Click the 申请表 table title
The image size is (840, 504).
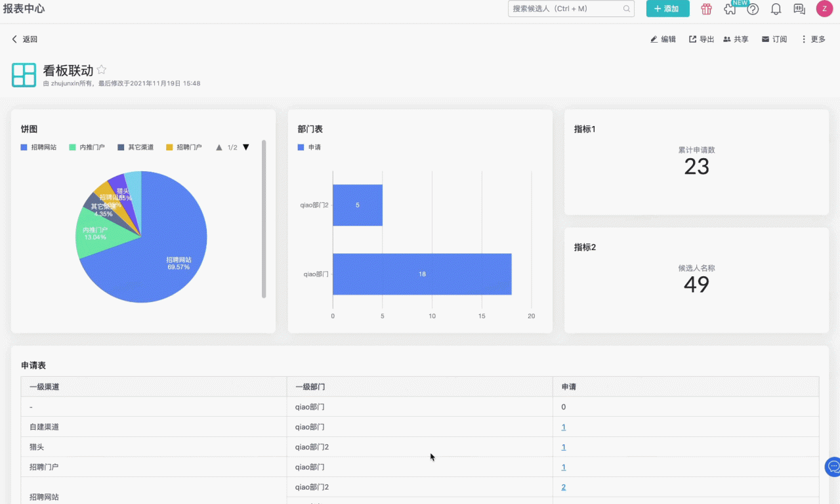[x=33, y=366]
